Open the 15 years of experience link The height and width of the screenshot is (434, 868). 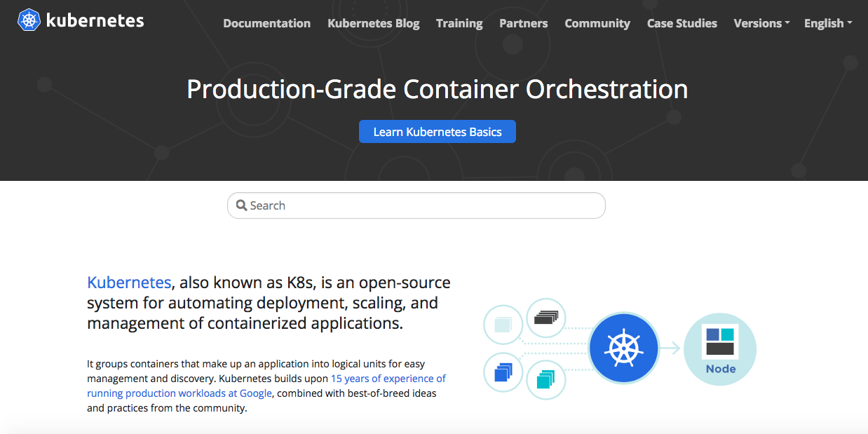388,379
